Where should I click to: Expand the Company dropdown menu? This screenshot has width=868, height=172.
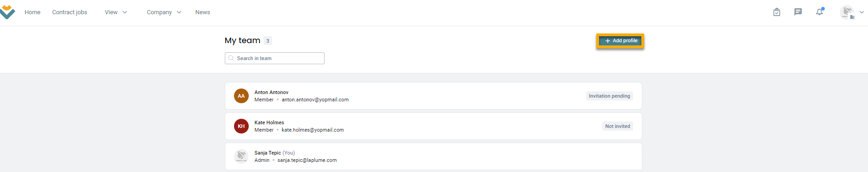(164, 12)
